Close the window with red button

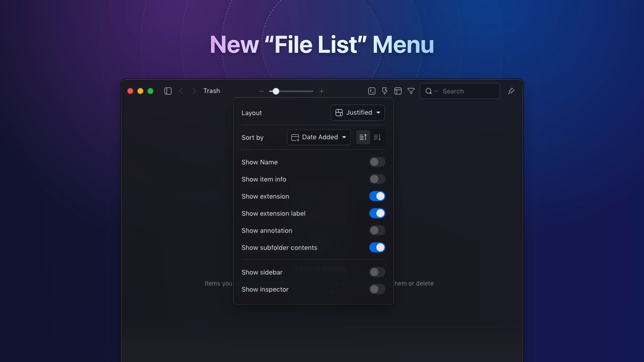(x=130, y=91)
